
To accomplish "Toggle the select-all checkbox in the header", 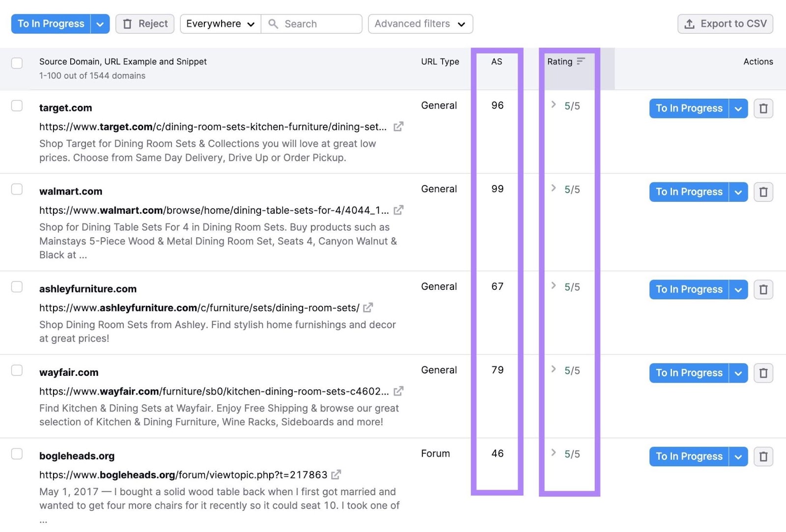I will (17, 63).
